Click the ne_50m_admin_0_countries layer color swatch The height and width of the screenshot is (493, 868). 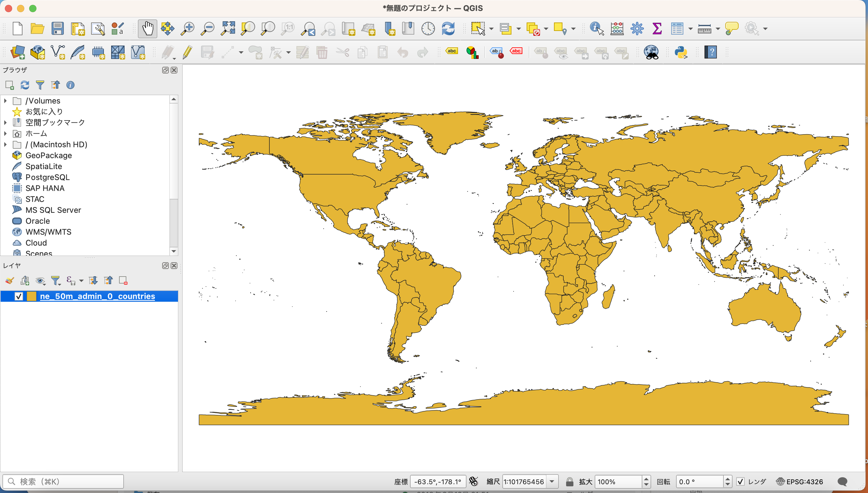tap(32, 296)
